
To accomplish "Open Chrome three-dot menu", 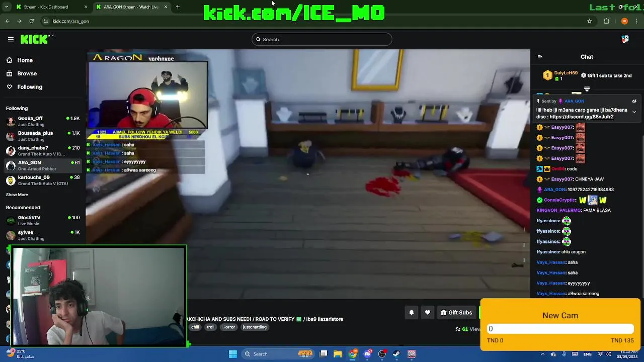I will (x=637, y=21).
